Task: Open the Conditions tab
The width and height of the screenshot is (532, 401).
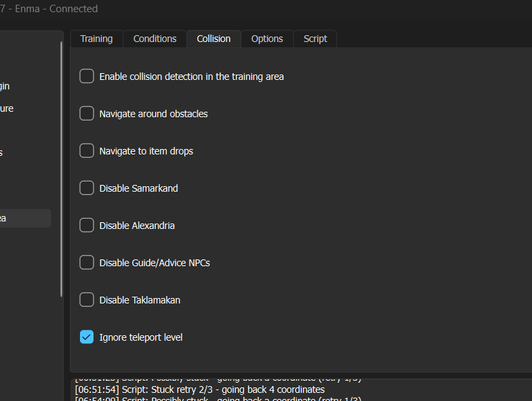Action: point(155,39)
